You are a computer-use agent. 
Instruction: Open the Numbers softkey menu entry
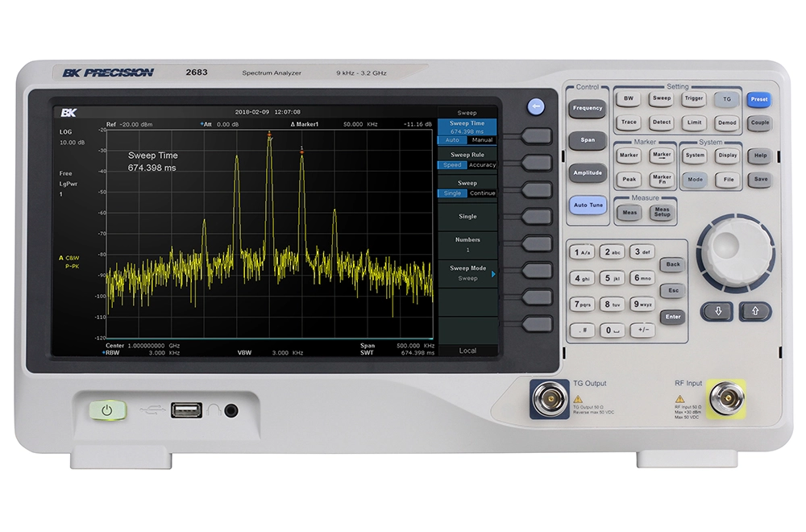(467, 244)
